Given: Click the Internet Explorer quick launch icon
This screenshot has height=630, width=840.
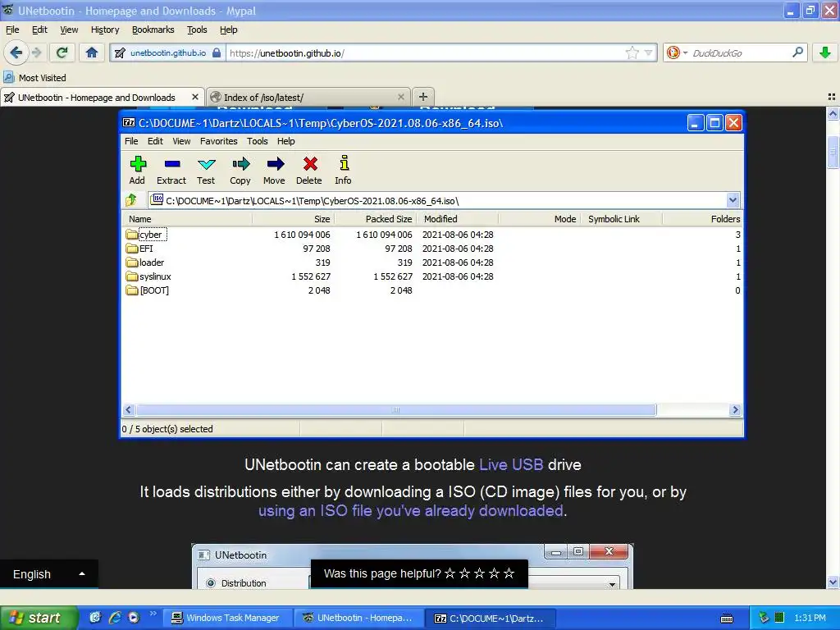Looking at the screenshot, I should 115,618.
